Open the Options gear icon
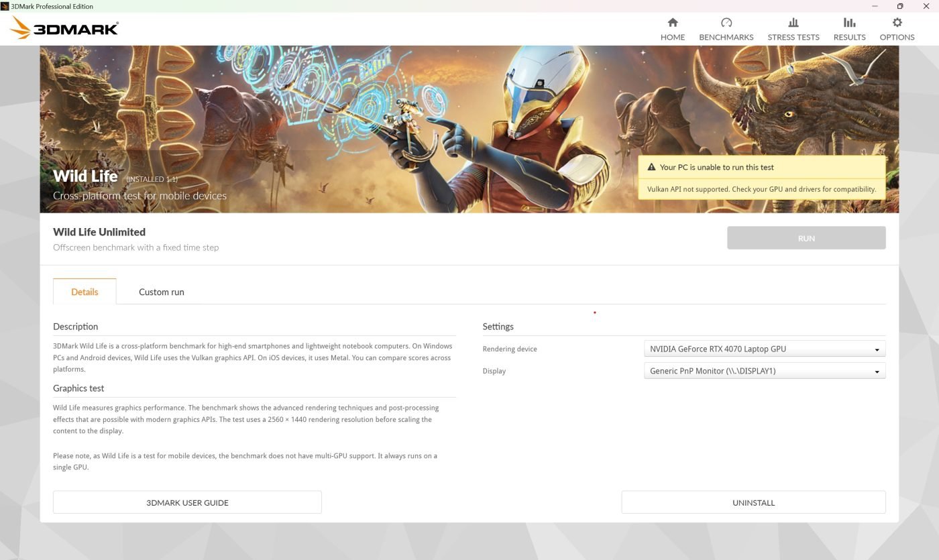The image size is (939, 560). [897, 23]
